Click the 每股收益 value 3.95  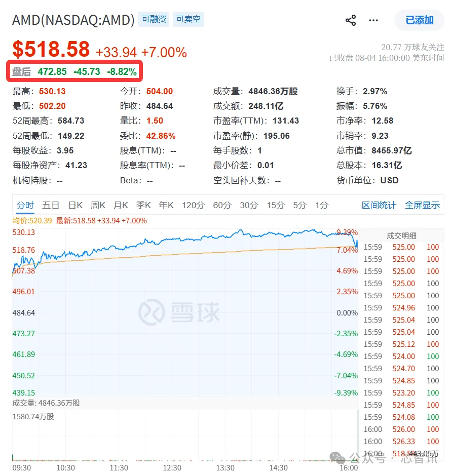pos(65,150)
